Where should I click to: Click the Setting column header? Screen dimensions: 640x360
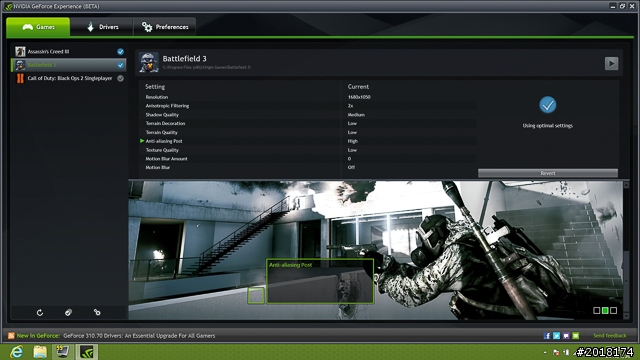(x=155, y=87)
